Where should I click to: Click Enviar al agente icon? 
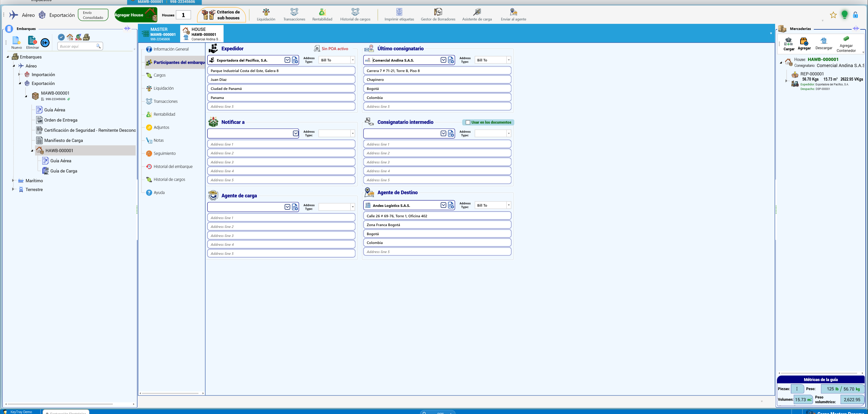513,15
